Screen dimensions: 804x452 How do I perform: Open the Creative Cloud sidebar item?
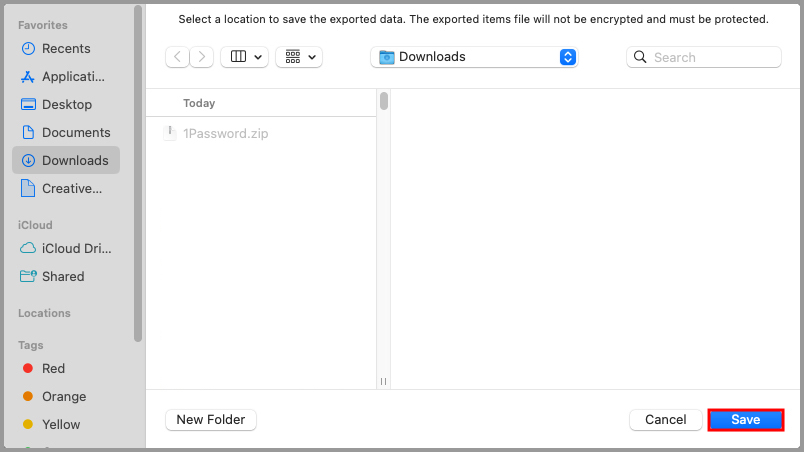pyautogui.click(x=71, y=188)
